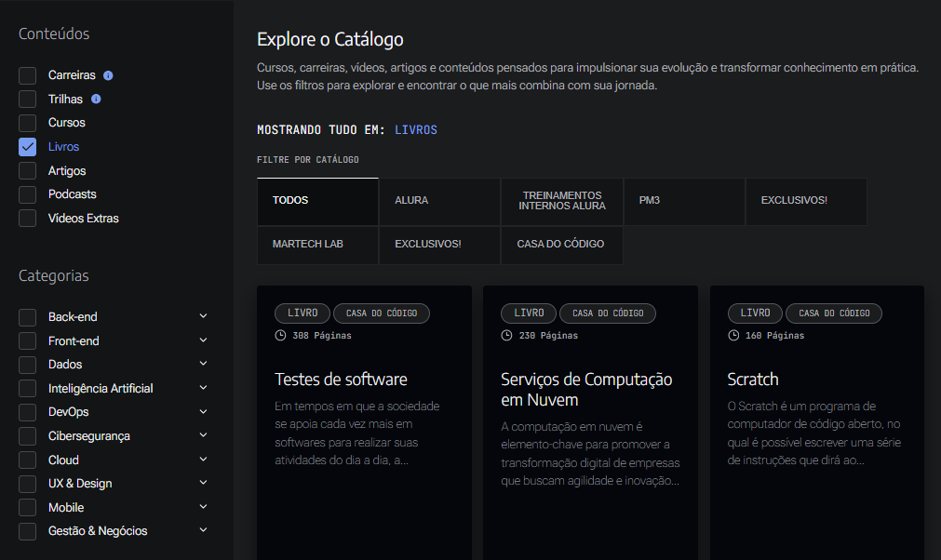This screenshot has height=560, width=941.
Task: Open the EXCLUSIVOS! tab next to PM3
Action: coord(807,201)
